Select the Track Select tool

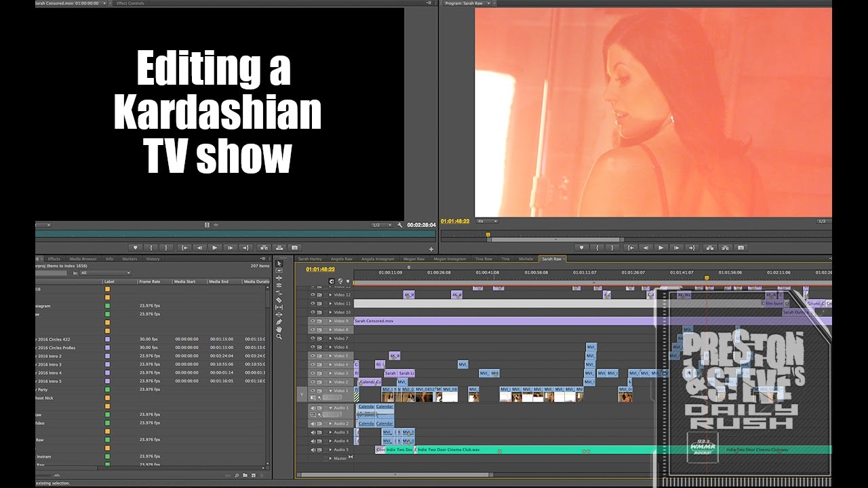pos(279,270)
